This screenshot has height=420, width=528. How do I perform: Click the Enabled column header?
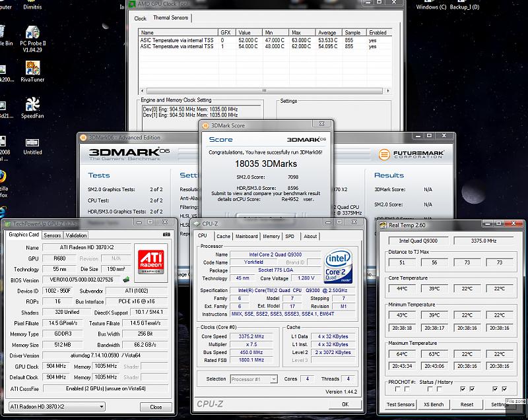coord(379,32)
